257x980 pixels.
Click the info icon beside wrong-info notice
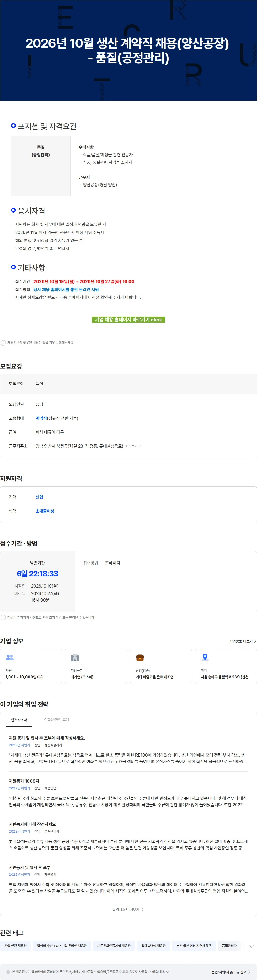click(3, 343)
